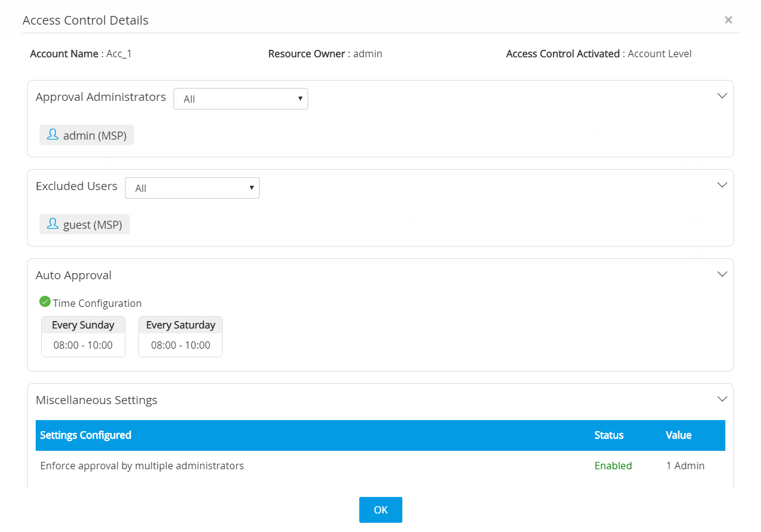Open the Approval Administrators dropdown

click(241, 99)
